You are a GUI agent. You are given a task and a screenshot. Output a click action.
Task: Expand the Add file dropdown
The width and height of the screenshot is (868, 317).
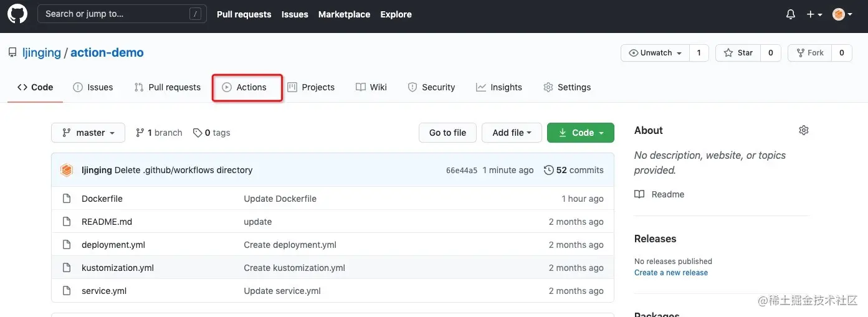pyautogui.click(x=512, y=133)
